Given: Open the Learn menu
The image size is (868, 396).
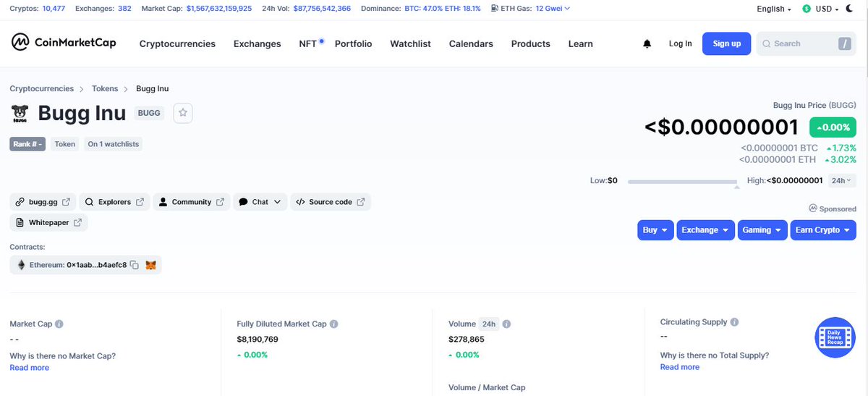Looking at the screenshot, I should pos(580,44).
